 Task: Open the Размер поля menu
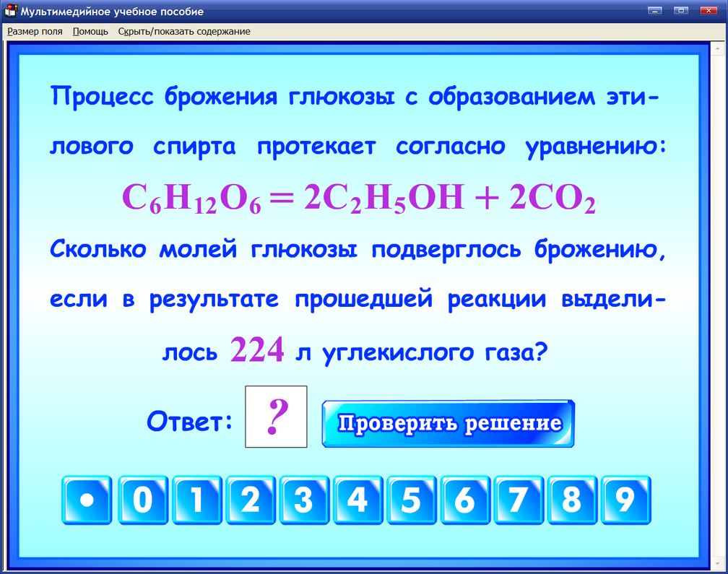(35, 31)
